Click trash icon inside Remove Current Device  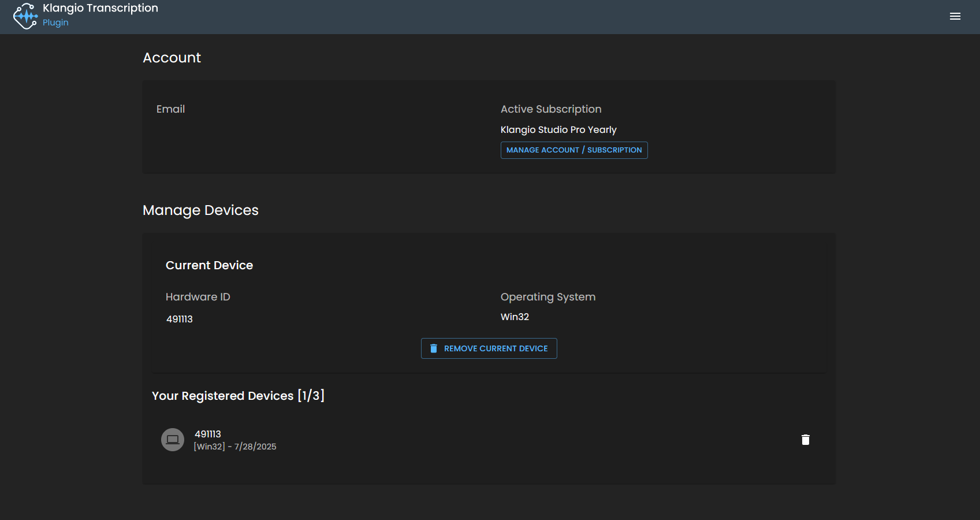434,348
